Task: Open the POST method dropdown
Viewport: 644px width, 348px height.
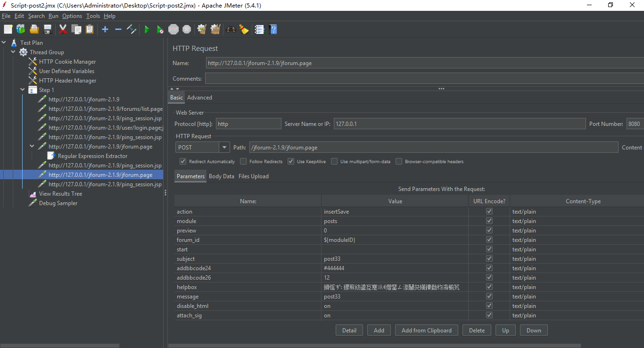Action: click(x=224, y=148)
